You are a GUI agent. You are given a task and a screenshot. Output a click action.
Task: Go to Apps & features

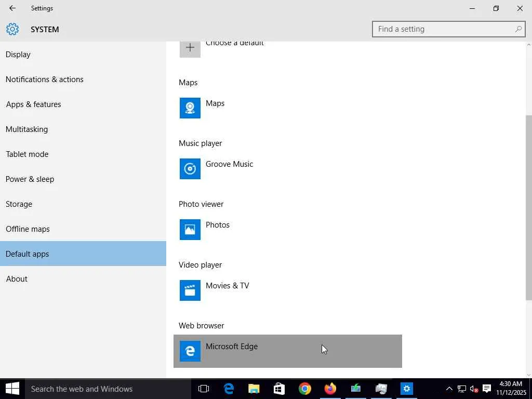click(x=83, y=104)
